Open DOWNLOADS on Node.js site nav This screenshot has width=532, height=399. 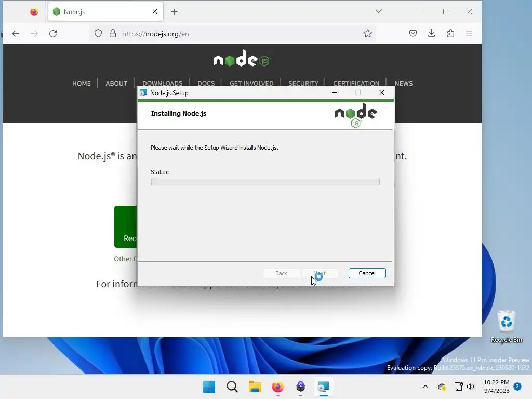tap(162, 84)
